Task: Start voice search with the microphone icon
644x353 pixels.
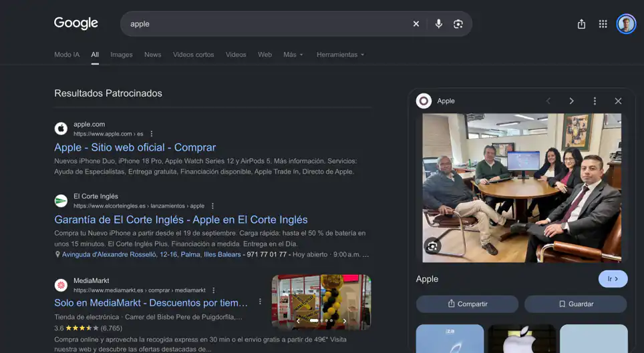Action: 439,24
